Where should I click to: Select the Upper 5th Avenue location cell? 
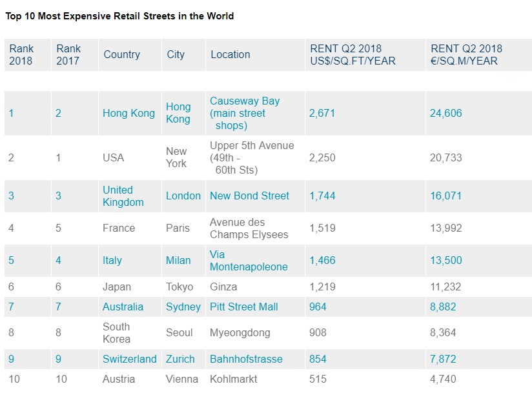coord(251,157)
